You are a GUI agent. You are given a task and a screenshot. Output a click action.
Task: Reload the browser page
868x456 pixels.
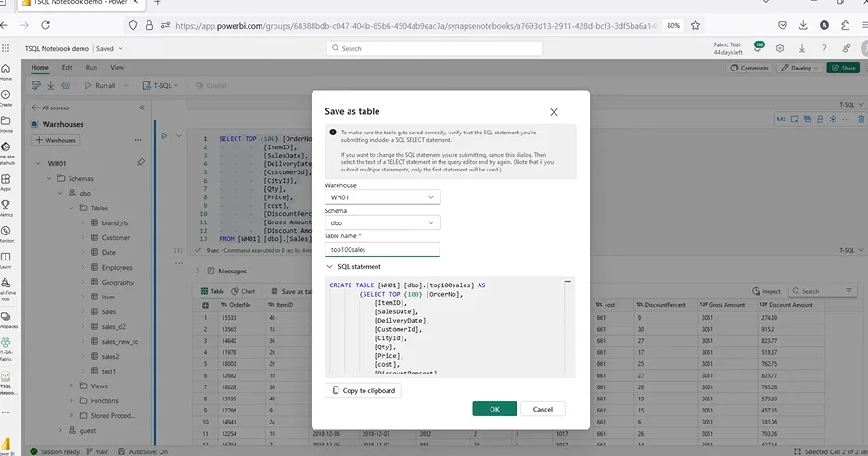tap(45, 25)
